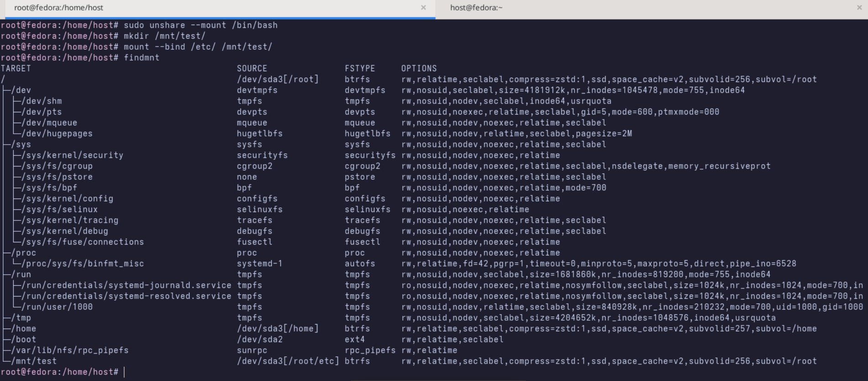Viewport: 868px width, 381px height.
Task: Click the /dev/sda3[/root/etc] source text
Action: [288, 361]
